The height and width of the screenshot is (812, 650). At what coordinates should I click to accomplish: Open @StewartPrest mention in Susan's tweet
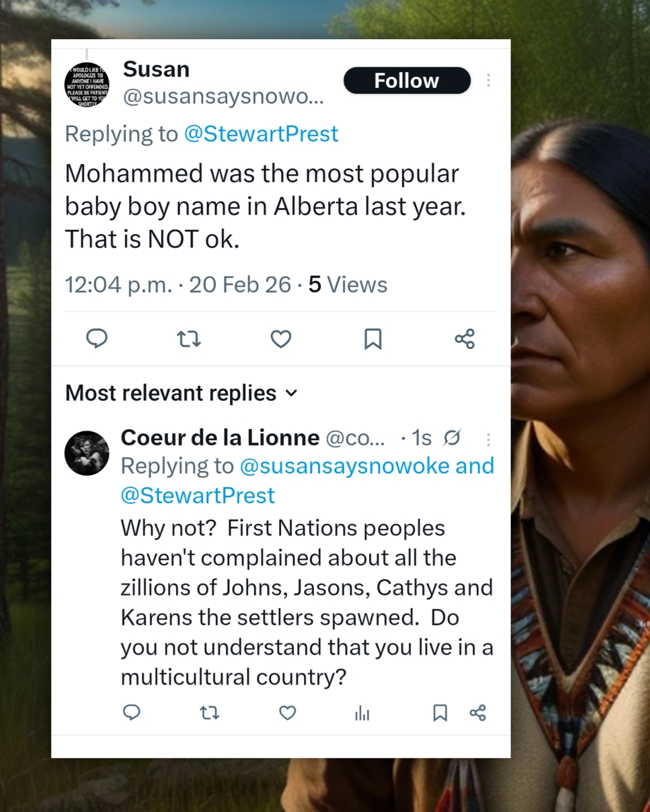click(x=261, y=134)
